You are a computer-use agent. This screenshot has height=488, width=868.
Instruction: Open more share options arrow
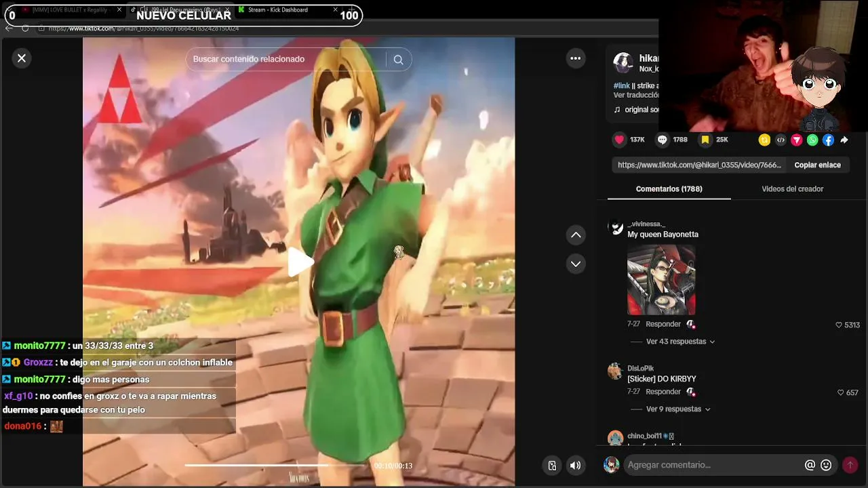tap(844, 140)
